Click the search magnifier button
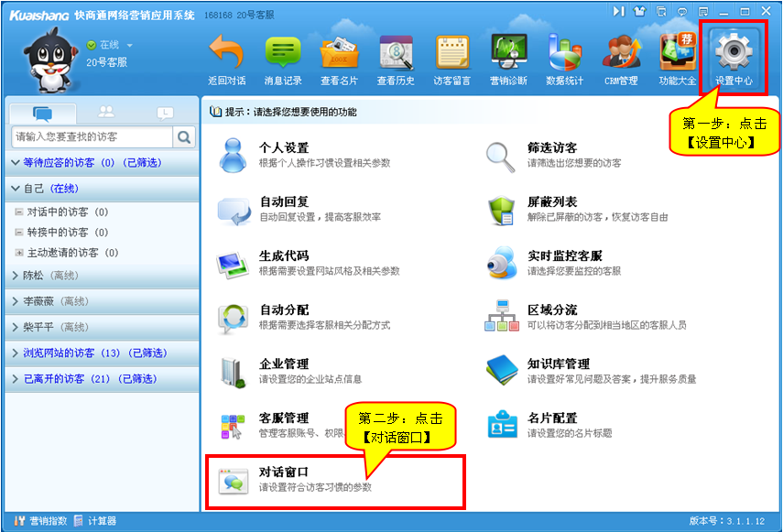 [x=184, y=137]
